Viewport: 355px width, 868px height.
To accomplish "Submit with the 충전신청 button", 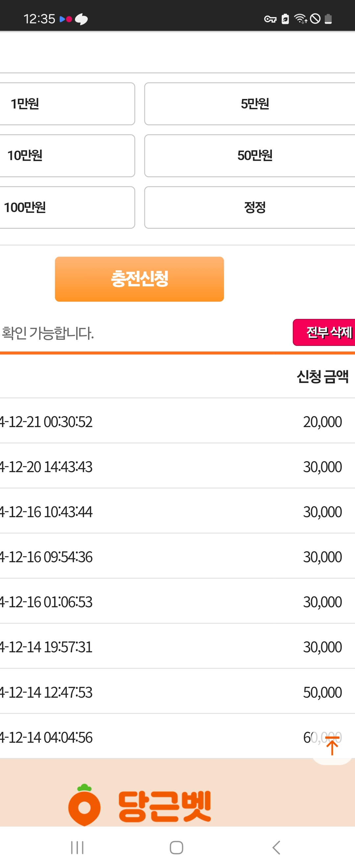I will (x=139, y=279).
